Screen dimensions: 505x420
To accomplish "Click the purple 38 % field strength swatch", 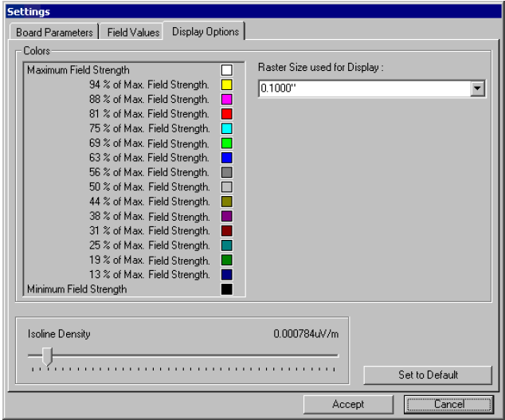I will point(227,216).
